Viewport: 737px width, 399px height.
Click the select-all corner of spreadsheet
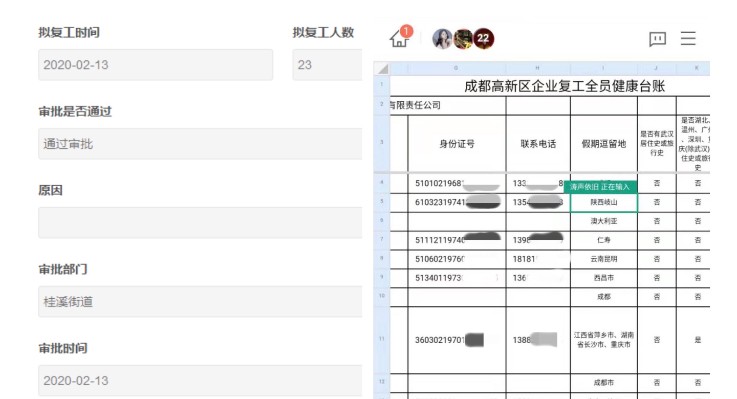point(382,69)
